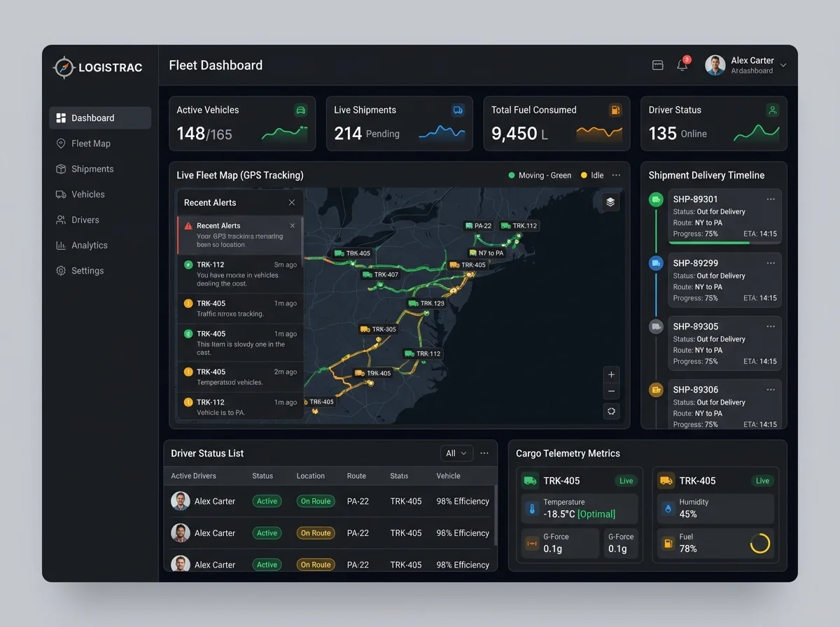The width and height of the screenshot is (840, 627).
Task: Click the yellow fuel gauge ring
Action: [x=760, y=543]
